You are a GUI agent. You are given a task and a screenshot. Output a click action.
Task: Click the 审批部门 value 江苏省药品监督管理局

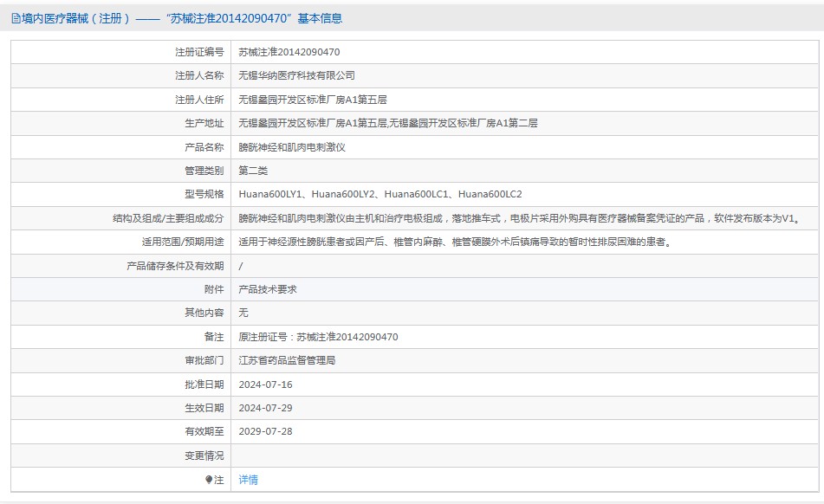(x=287, y=360)
